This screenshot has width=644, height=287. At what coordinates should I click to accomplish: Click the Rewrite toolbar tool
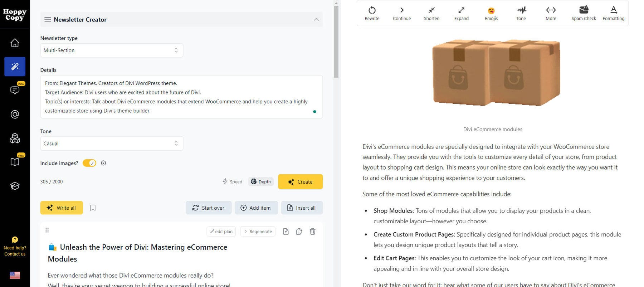pos(372,13)
